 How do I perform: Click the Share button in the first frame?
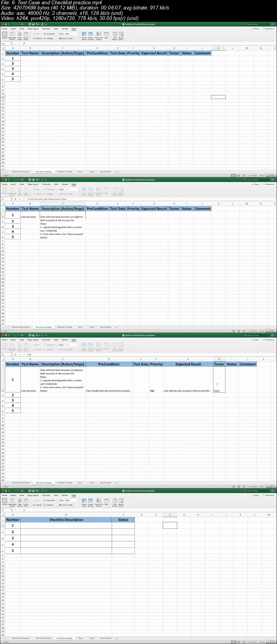click(x=255, y=29)
